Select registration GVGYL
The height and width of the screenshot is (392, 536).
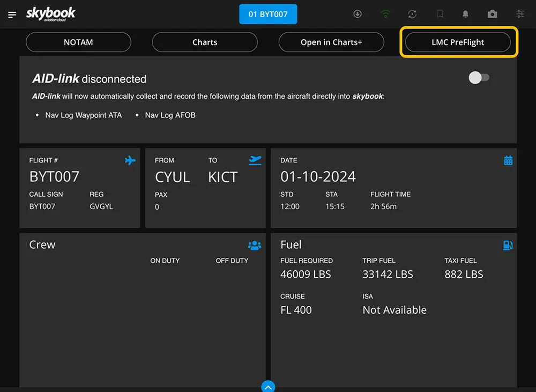click(x=101, y=206)
